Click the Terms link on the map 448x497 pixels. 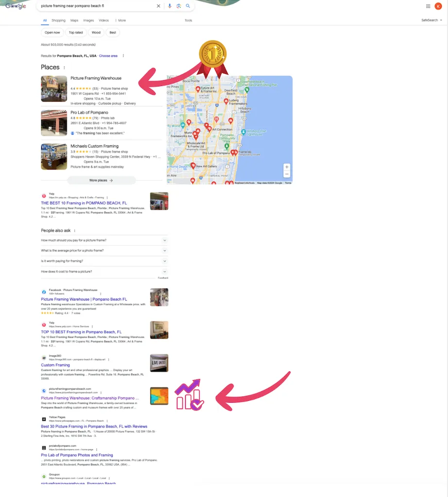tap(288, 183)
